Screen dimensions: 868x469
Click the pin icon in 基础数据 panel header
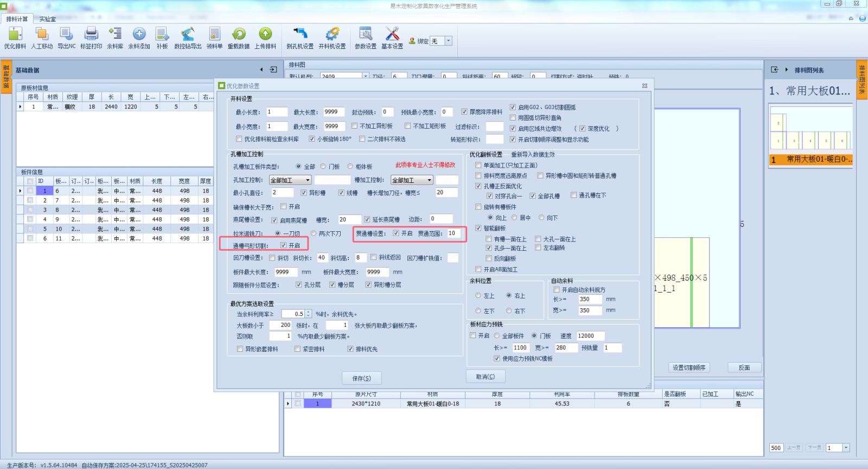coord(273,69)
